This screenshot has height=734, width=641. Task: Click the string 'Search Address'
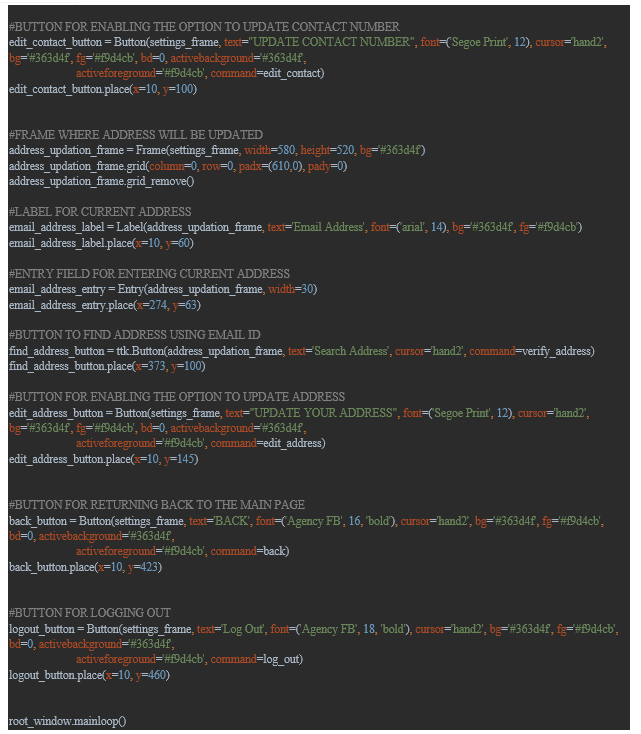[x=351, y=351]
